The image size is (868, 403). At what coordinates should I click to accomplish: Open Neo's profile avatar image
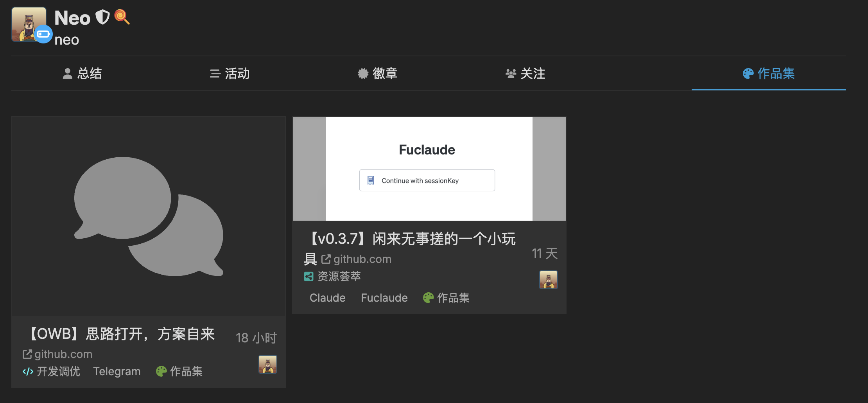click(x=29, y=24)
